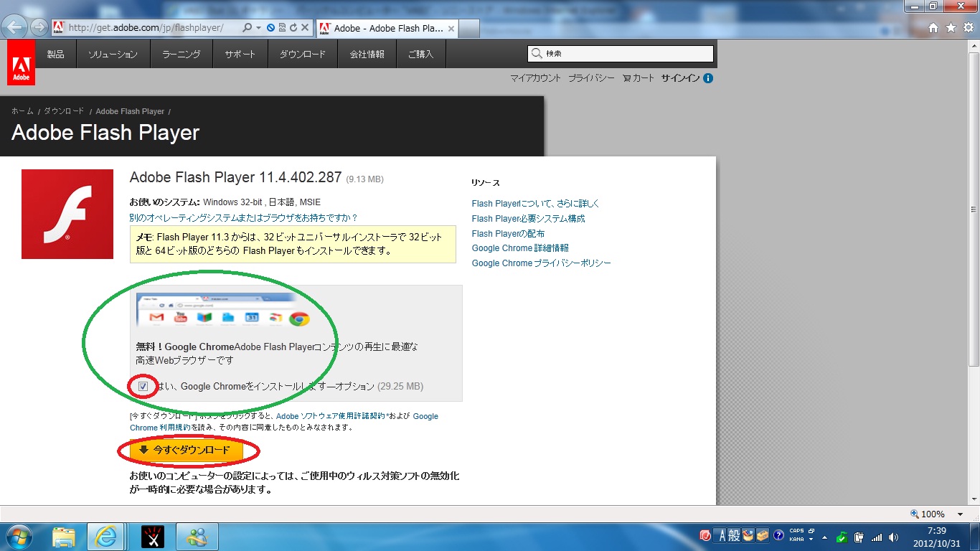
Task: Open the 会社情報 menu
Action: pos(367,55)
